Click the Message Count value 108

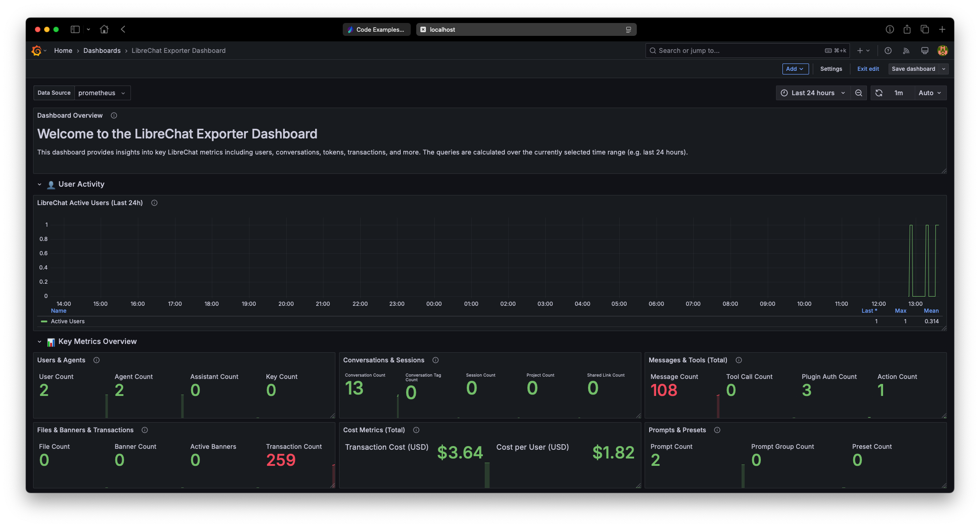664,390
